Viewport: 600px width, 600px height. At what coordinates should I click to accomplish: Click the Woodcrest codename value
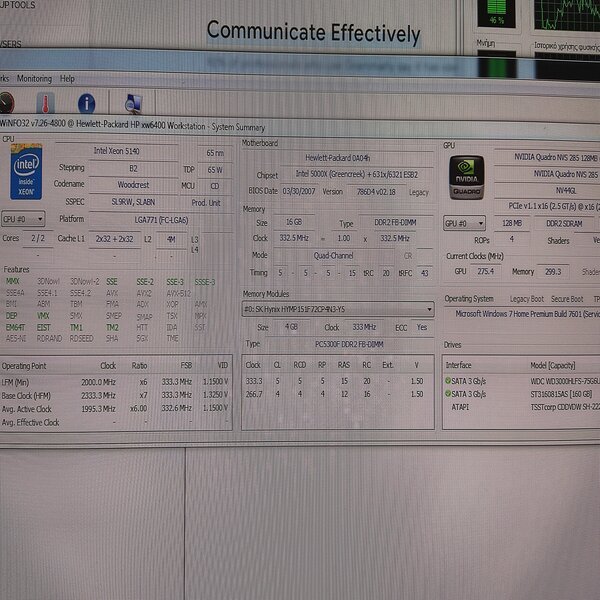[x=133, y=185]
